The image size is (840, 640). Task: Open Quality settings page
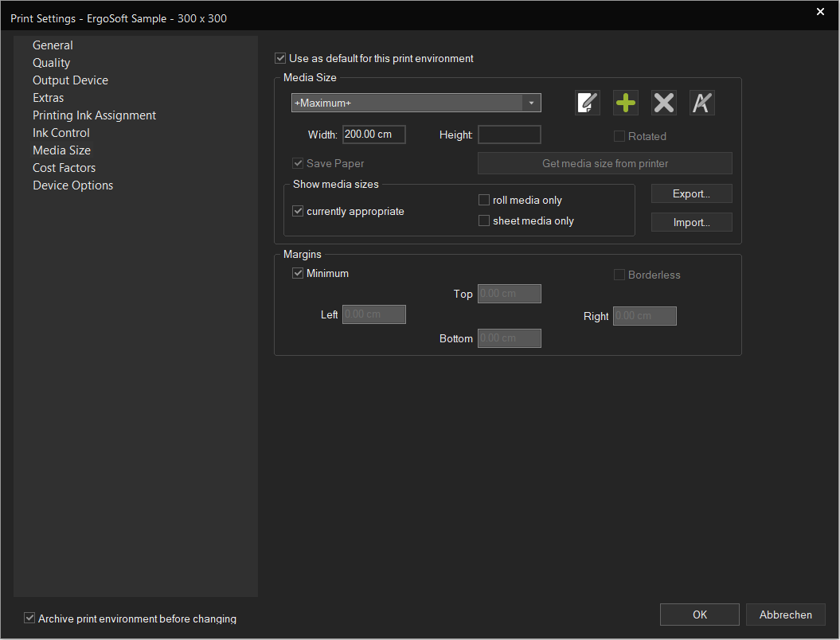tap(52, 63)
